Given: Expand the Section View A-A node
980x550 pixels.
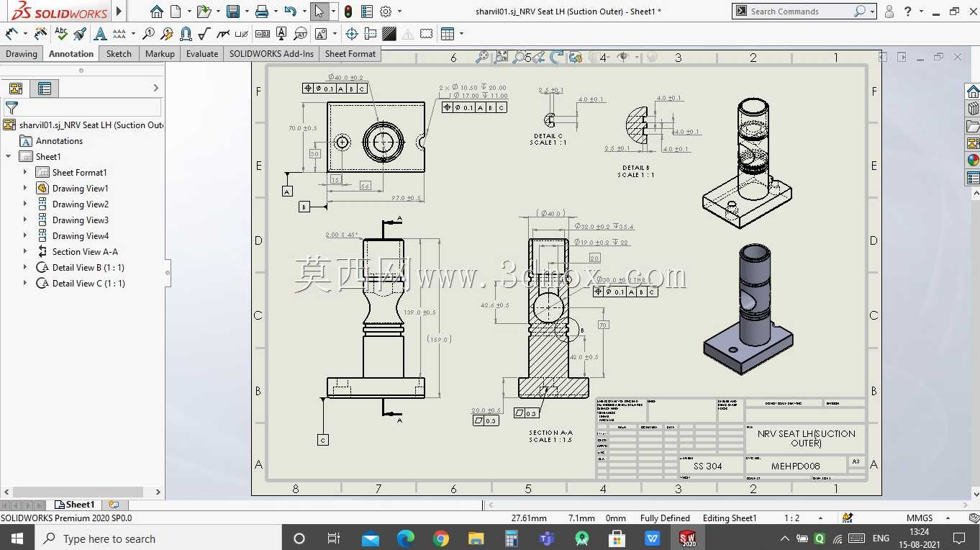Looking at the screenshot, I should (25, 252).
